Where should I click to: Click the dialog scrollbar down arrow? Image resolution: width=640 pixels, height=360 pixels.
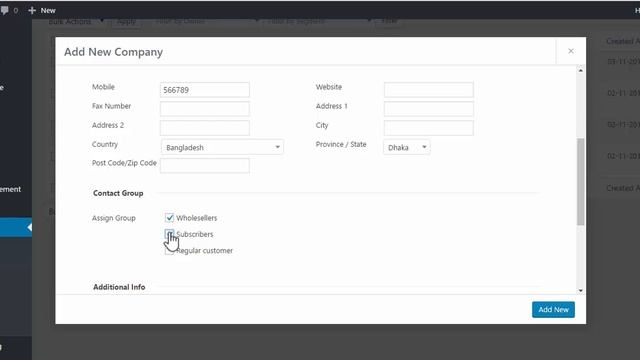(580, 291)
